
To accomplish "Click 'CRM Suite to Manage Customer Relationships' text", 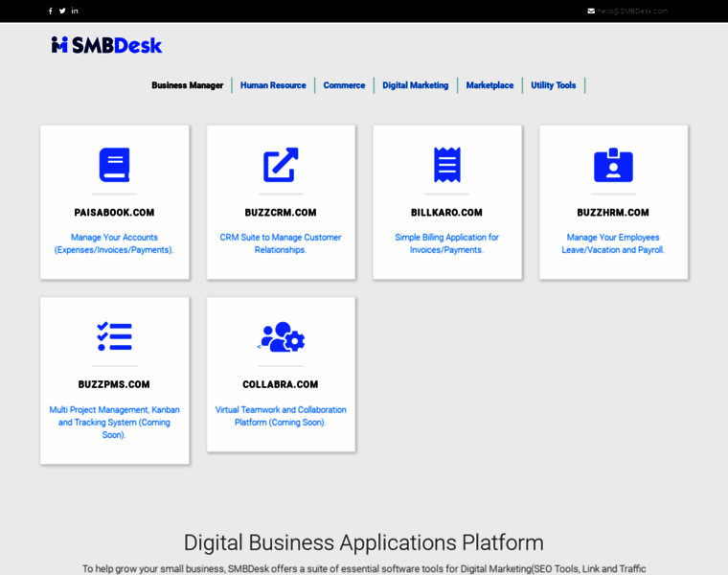I will [x=281, y=243].
